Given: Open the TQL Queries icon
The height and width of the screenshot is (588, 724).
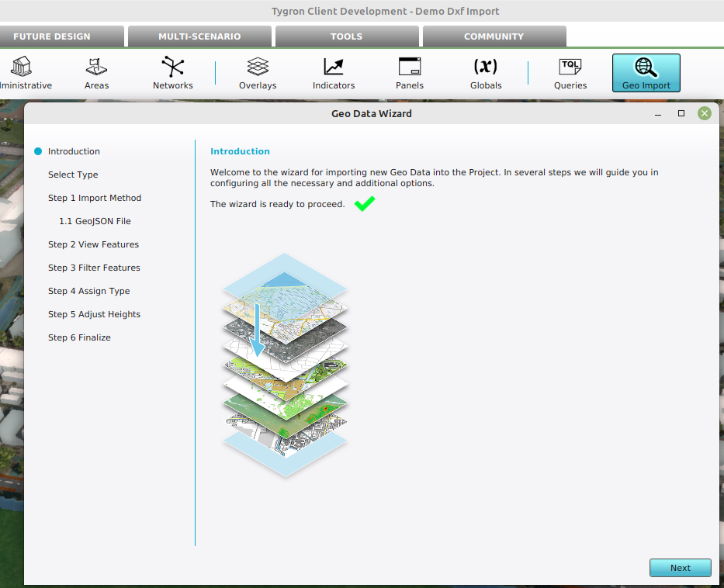Looking at the screenshot, I should pos(570,67).
